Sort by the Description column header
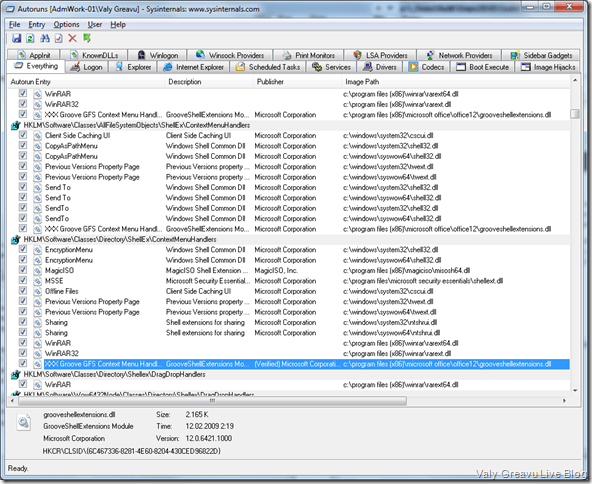Screen dimensions: 592x484 209,82
